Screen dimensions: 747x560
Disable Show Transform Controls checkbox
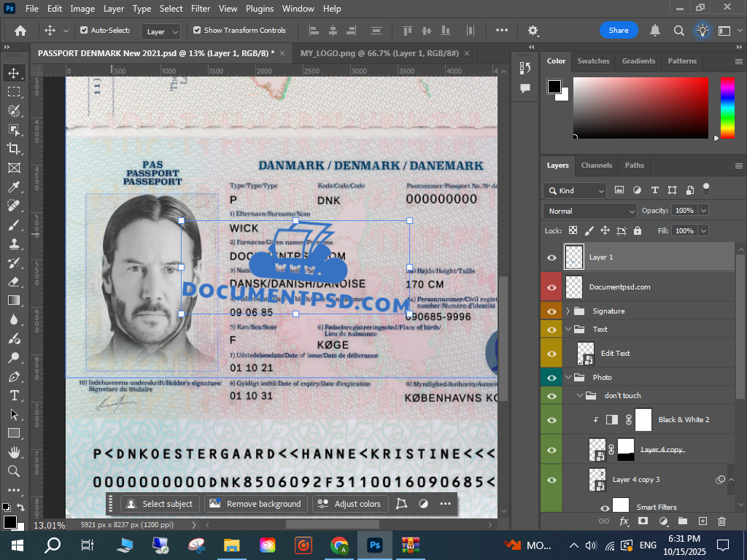click(x=197, y=31)
